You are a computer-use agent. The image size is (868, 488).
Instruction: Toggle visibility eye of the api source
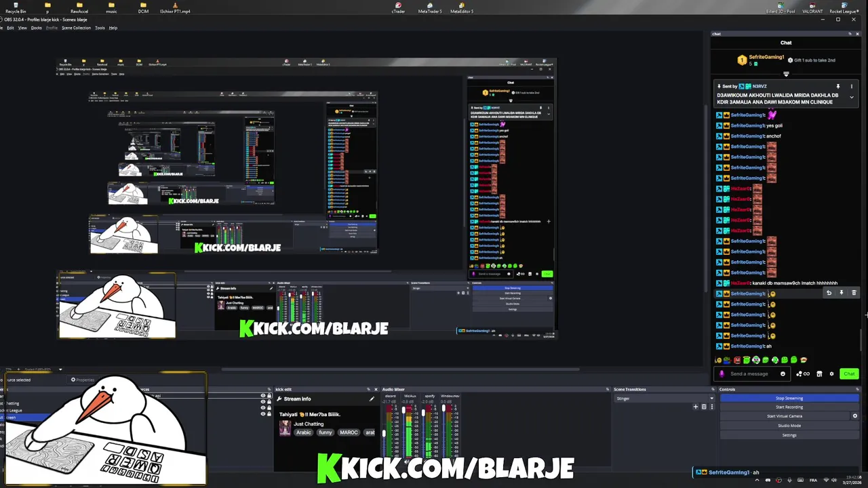tap(263, 396)
